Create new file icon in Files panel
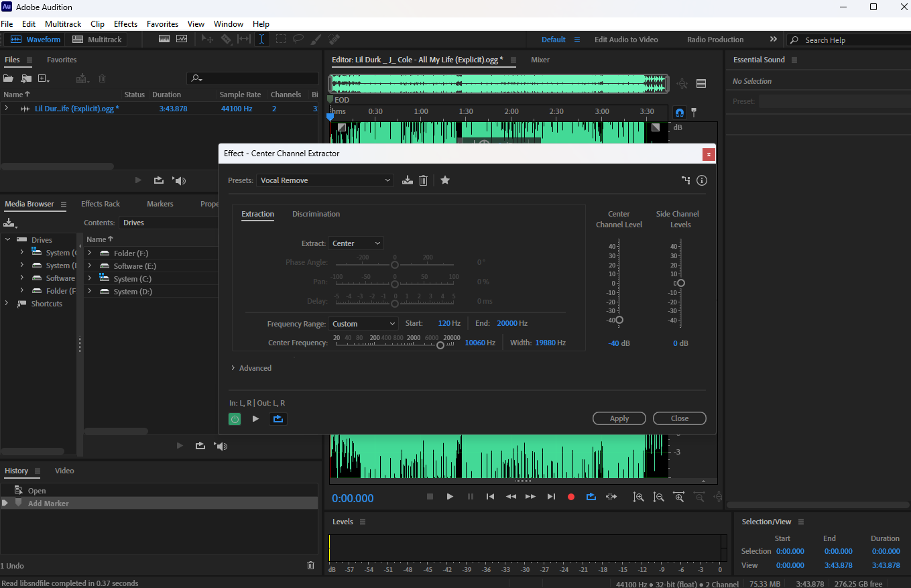 coord(44,78)
